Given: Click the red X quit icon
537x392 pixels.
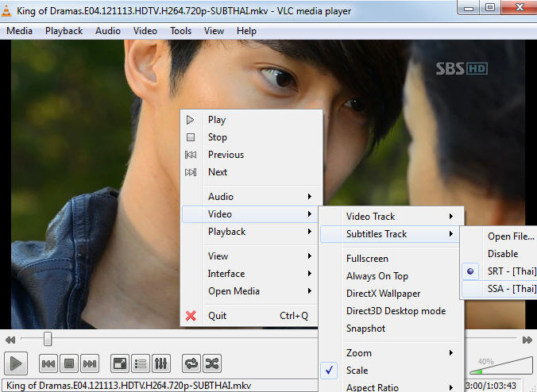Looking at the screenshot, I should (191, 316).
